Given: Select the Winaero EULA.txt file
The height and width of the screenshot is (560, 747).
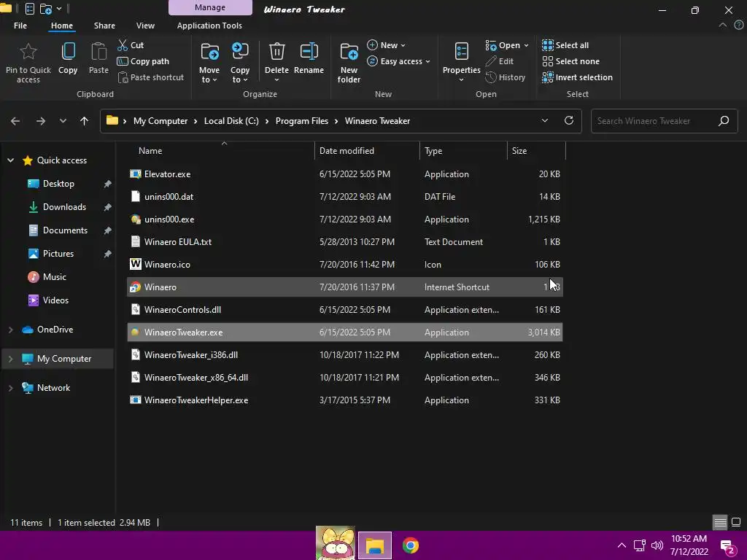Looking at the screenshot, I should [345, 242].
